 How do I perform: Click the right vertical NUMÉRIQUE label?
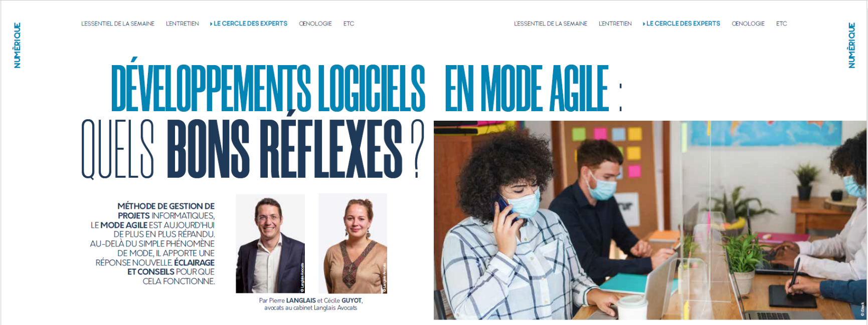point(851,46)
